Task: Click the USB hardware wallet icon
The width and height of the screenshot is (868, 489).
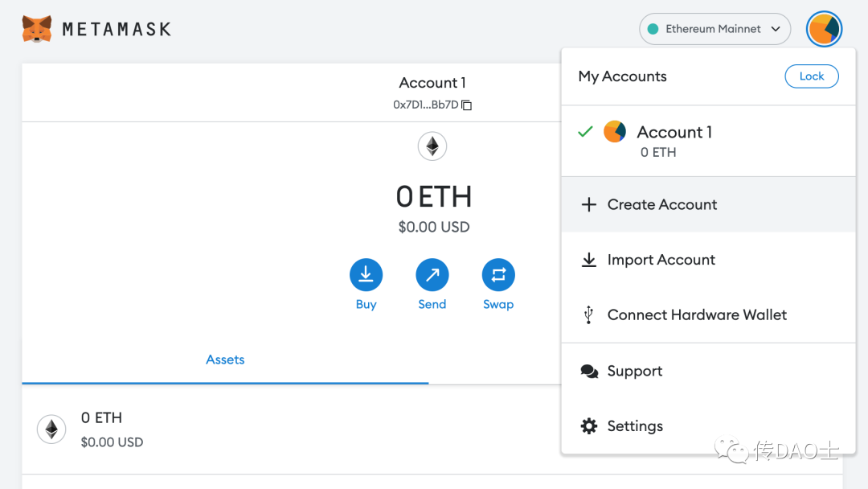Action: click(x=589, y=315)
